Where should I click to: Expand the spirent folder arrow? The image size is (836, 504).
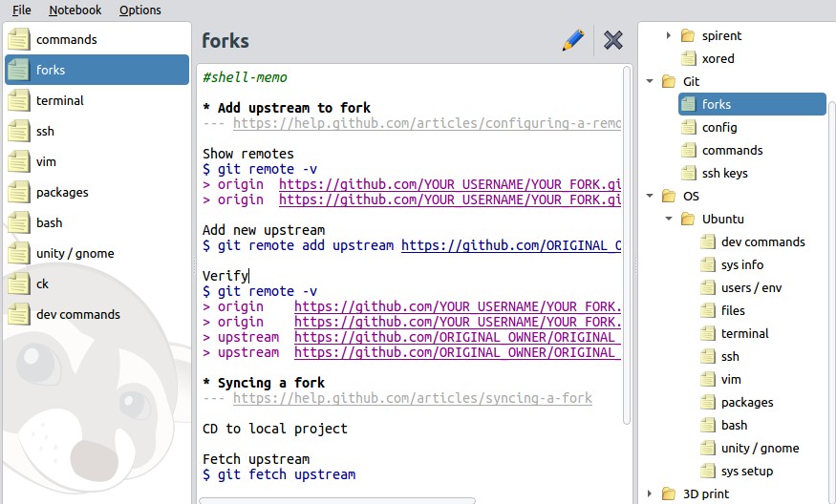coord(669,35)
